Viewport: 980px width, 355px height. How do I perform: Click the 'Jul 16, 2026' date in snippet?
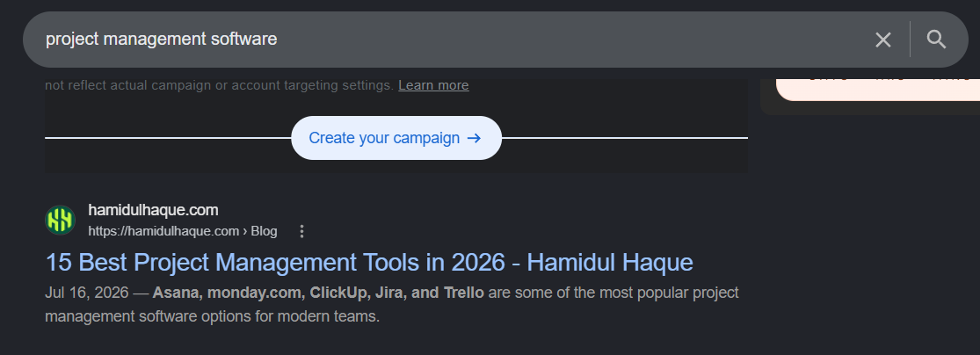[87, 293]
